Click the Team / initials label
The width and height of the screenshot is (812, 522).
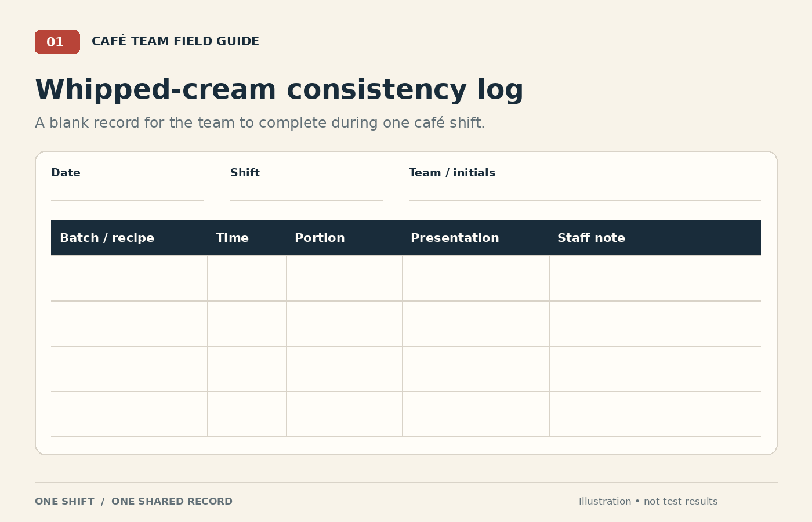point(452,173)
